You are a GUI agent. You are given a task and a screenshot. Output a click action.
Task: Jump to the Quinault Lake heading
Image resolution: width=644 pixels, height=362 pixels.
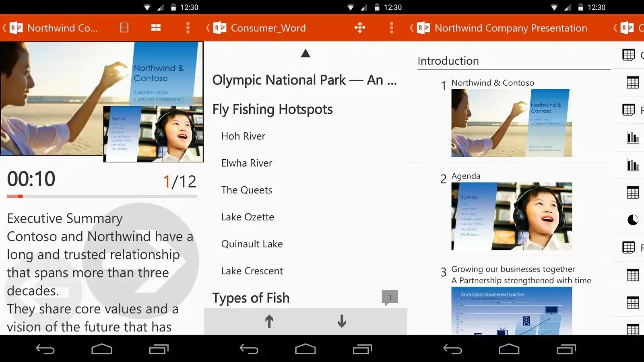[x=252, y=244]
